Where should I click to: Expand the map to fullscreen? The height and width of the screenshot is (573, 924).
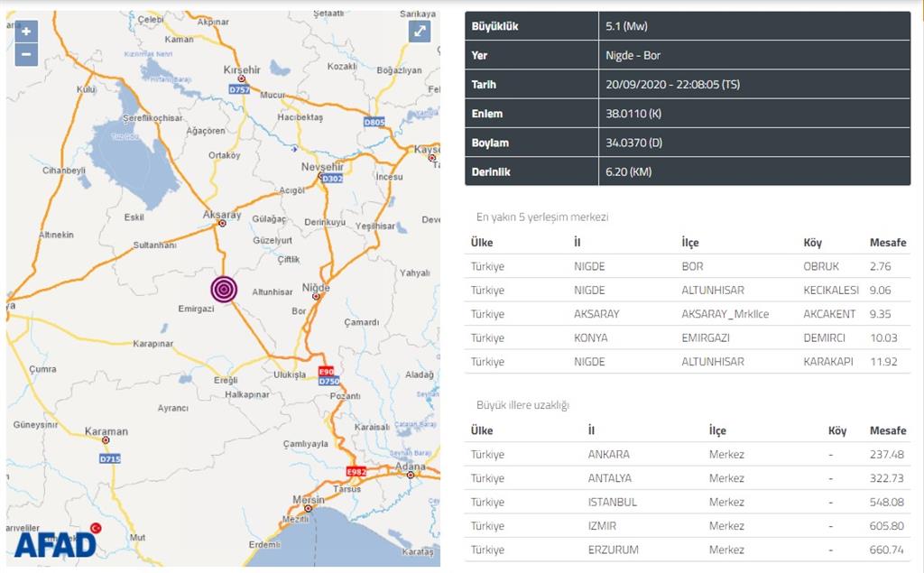coord(420,32)
